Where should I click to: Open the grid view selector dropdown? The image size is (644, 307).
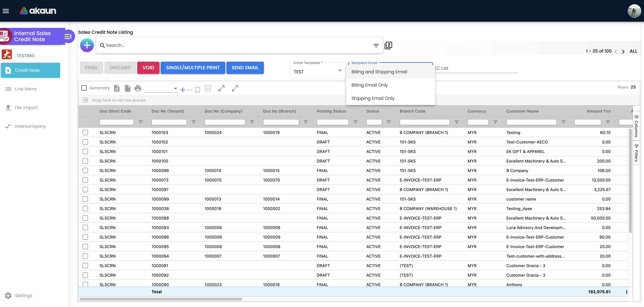click(161, 89)
